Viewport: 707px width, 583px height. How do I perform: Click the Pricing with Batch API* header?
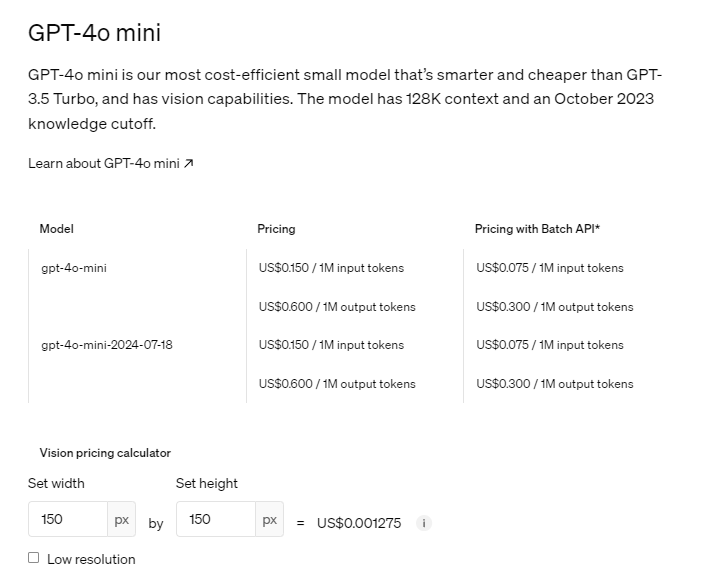click(x=537, y=229)
